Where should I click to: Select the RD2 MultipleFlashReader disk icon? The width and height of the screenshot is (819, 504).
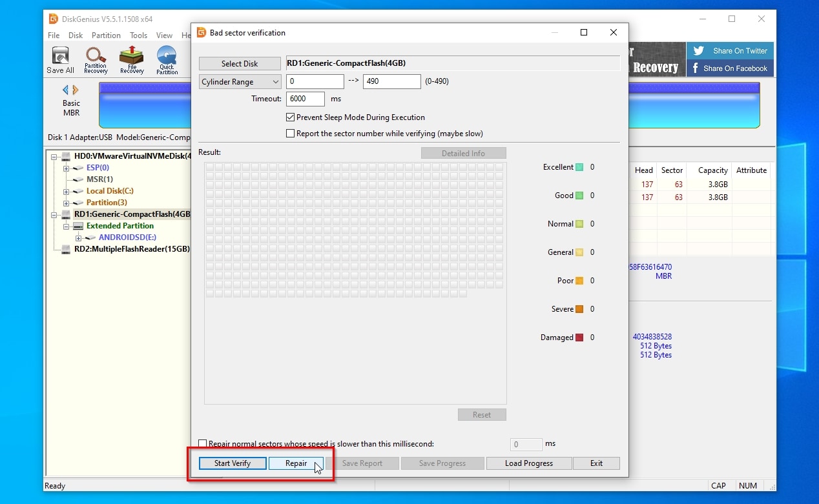pos(66,249)
